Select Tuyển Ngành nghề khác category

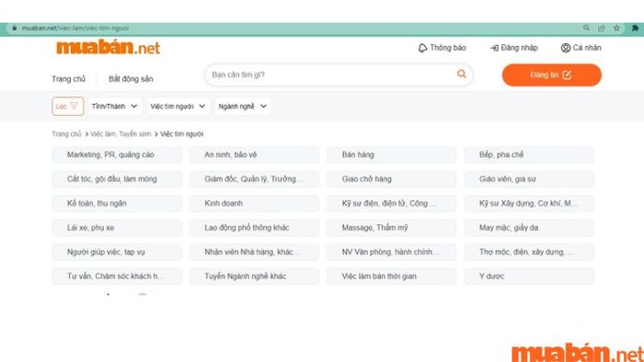(x=254, y=276)
